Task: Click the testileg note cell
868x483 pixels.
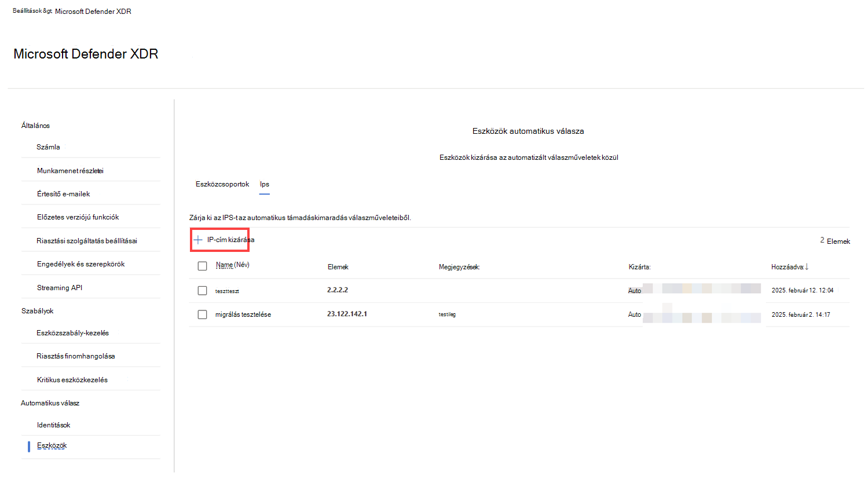Action: tap(447, 314)
